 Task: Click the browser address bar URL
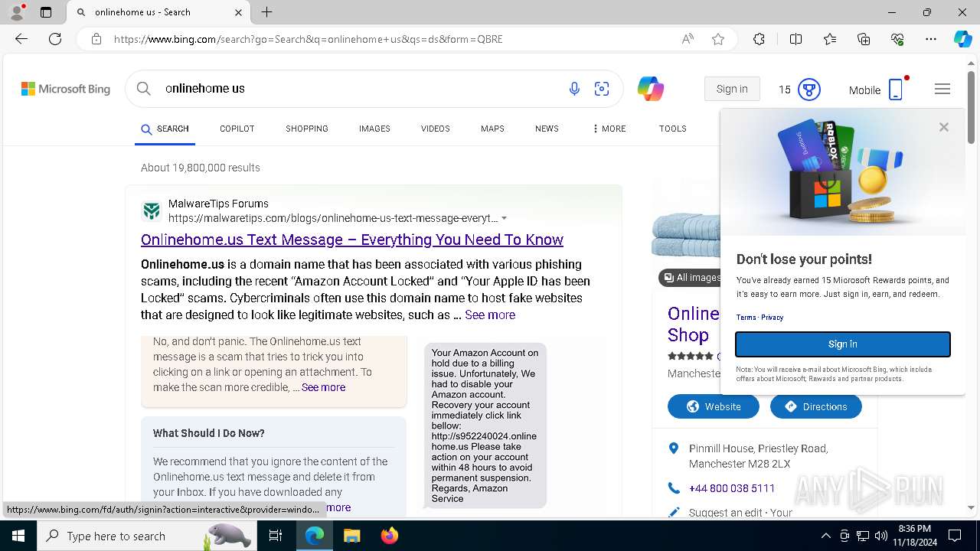point(309,39)
